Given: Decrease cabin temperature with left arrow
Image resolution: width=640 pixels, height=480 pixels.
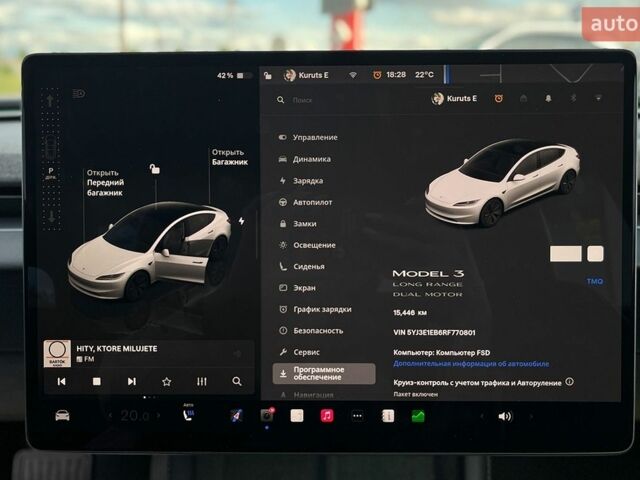Looking at the screenshot, I should pos(110,416).
